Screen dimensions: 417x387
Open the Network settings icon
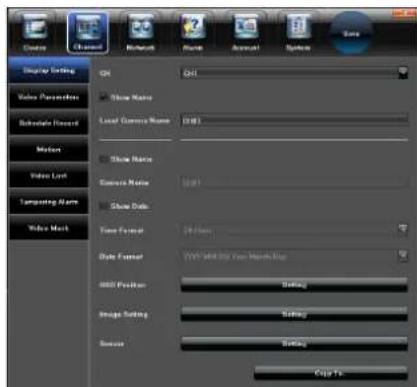click(140, 33)
